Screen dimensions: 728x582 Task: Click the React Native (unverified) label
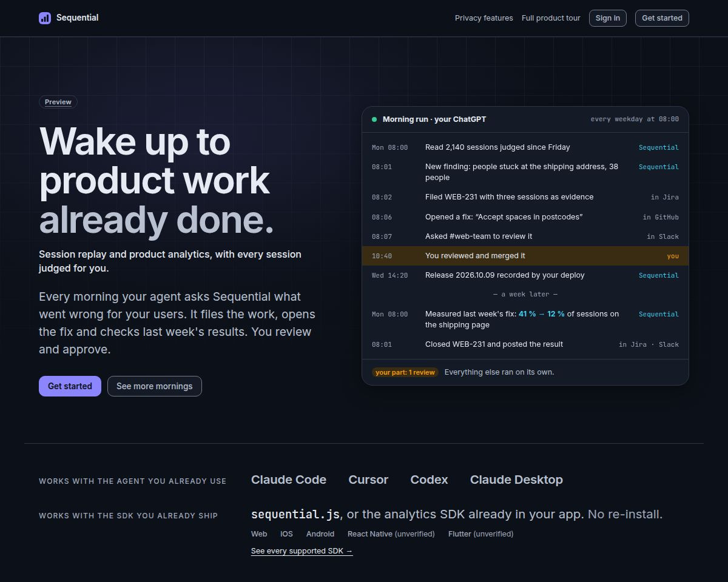pyautogui.click(x=391, y=534)
